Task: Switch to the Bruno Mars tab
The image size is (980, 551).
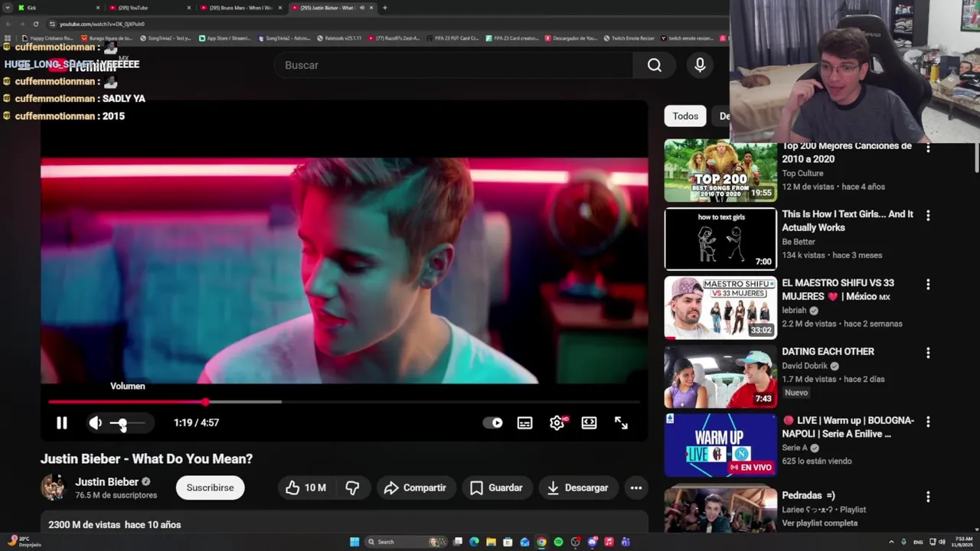Action: click(240, 8)
